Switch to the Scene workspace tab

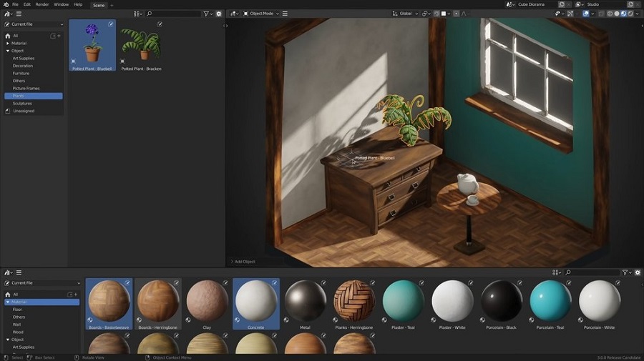[x=99, y=5]
